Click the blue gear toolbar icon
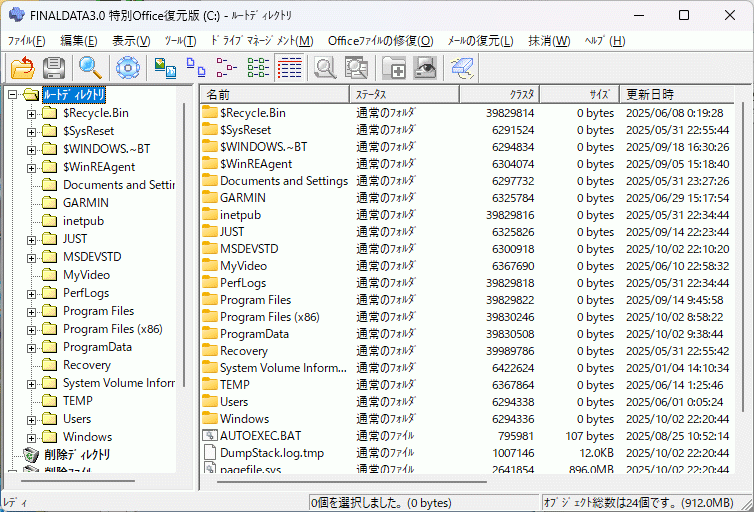This screenshot has height=512, width=754. (127, 67)
